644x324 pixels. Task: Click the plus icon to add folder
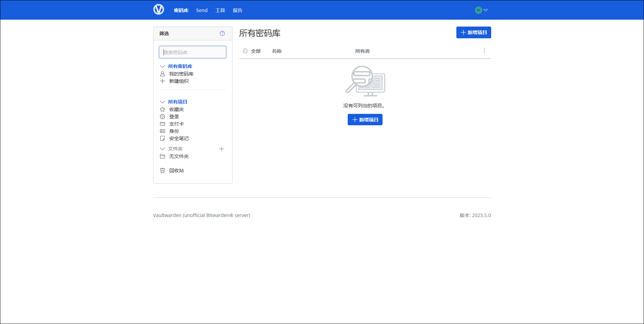[221, 149]
